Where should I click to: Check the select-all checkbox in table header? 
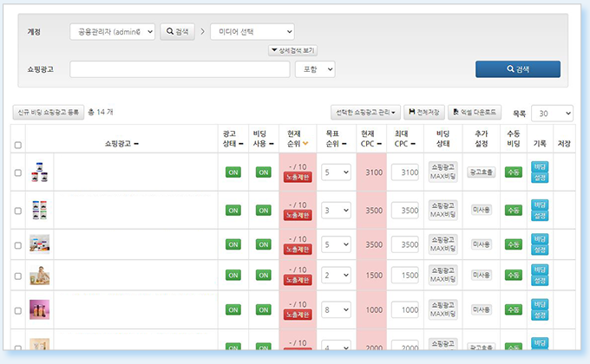click(x=18, y=145)
